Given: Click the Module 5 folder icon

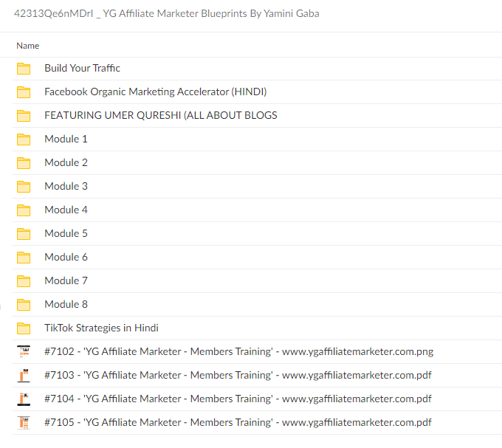Looking at the screenshot, I should (24, 234).
